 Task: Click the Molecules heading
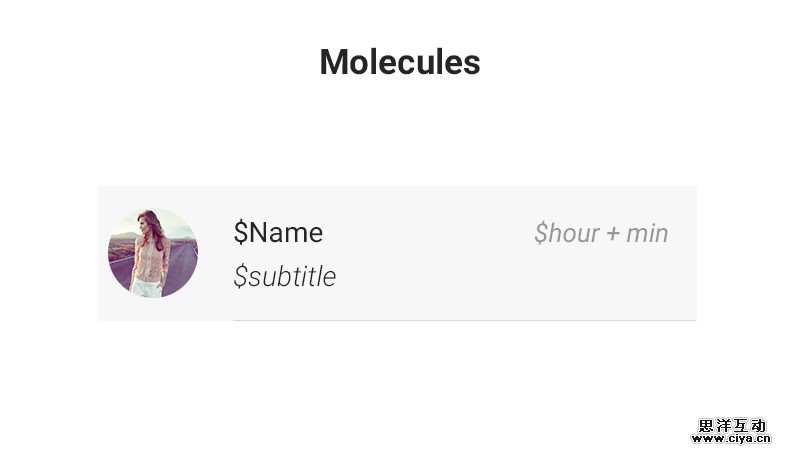coord(400,62)
